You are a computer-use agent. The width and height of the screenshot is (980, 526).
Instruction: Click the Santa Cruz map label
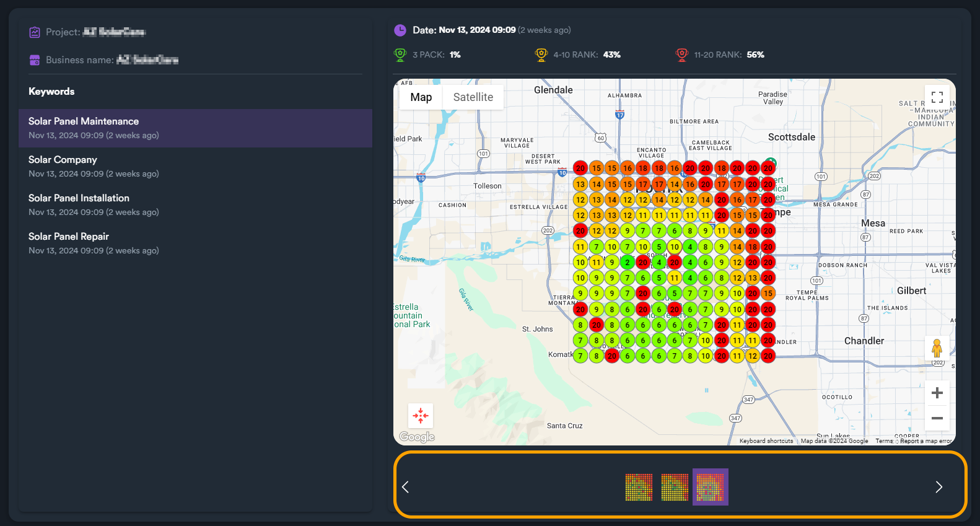(564, 426)
